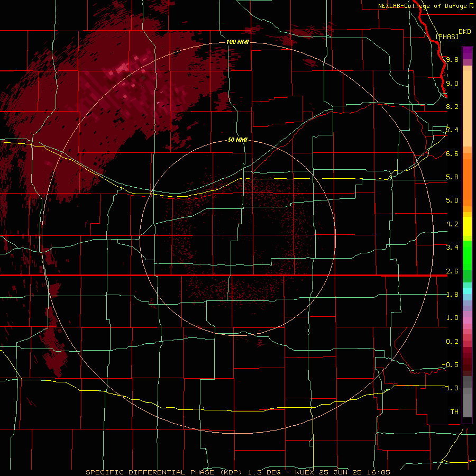Click the 1.0 scale value
Viewport: 476px width, 476px height.
click(x=452, y=318)
